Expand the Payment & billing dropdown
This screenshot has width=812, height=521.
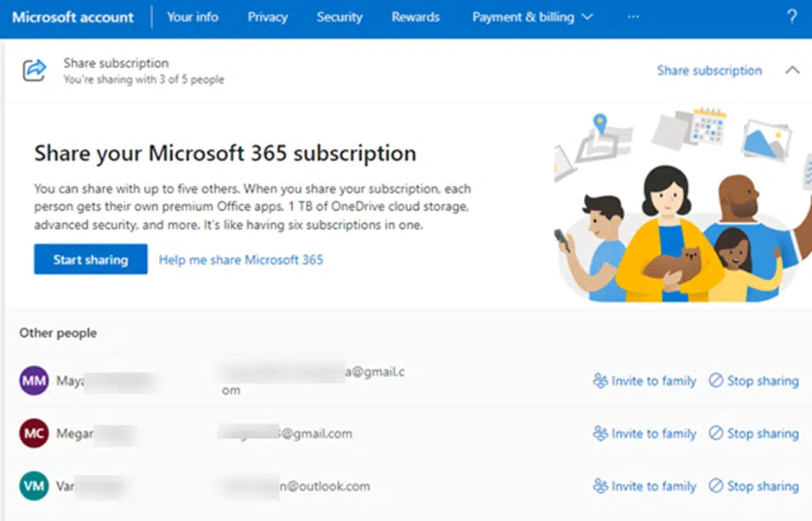click(532, 17)
